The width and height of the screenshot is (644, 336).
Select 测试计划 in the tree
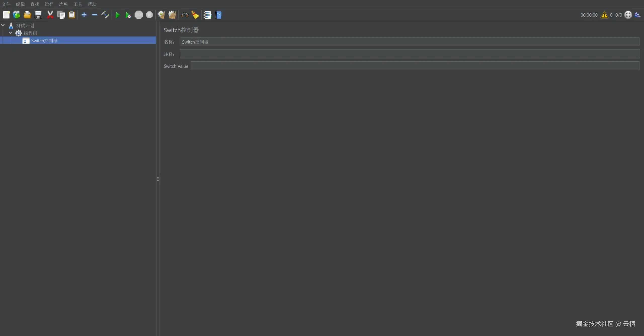(x=25, y=25)
